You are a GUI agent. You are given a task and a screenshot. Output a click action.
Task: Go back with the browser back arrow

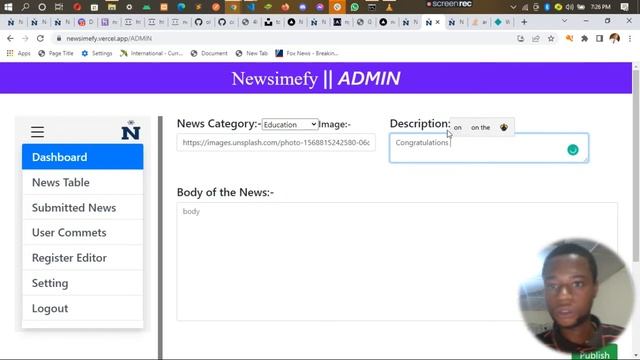10,38
